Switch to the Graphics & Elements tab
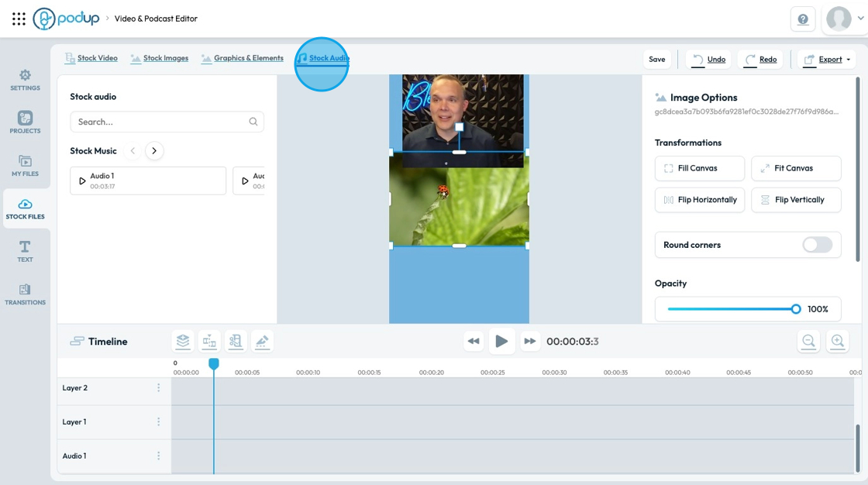 [243, 58]
